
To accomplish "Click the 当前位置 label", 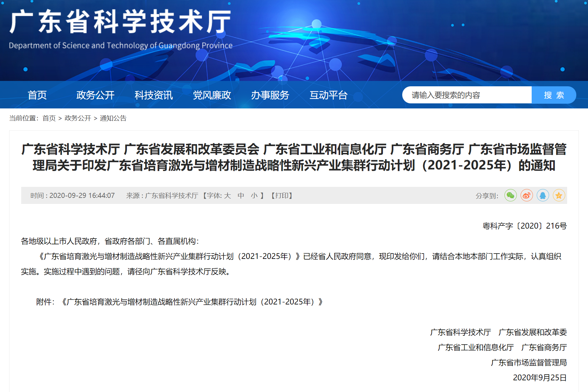I will pos(24,118).
